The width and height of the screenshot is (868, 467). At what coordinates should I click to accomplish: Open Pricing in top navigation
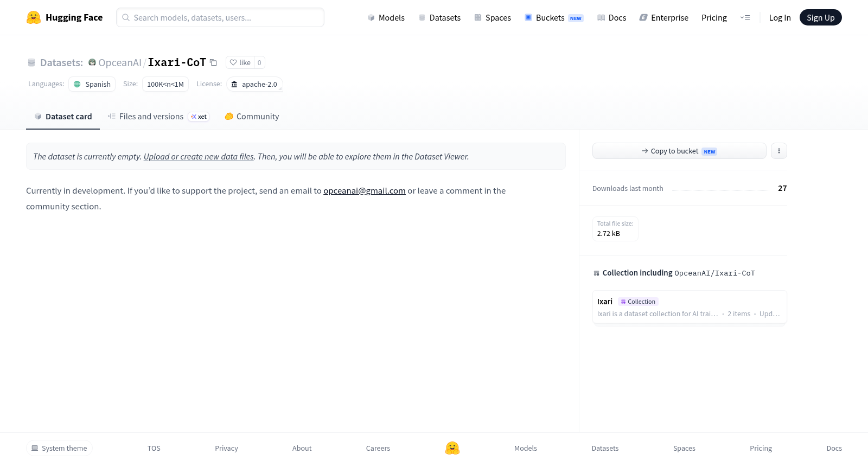[x=714, y=17]
